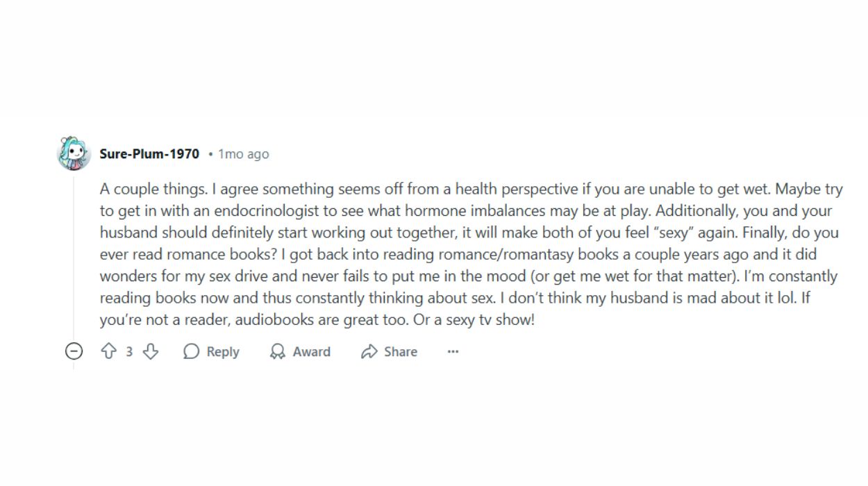
Task: Click the Reply text label
Action: tap(223, 352)
